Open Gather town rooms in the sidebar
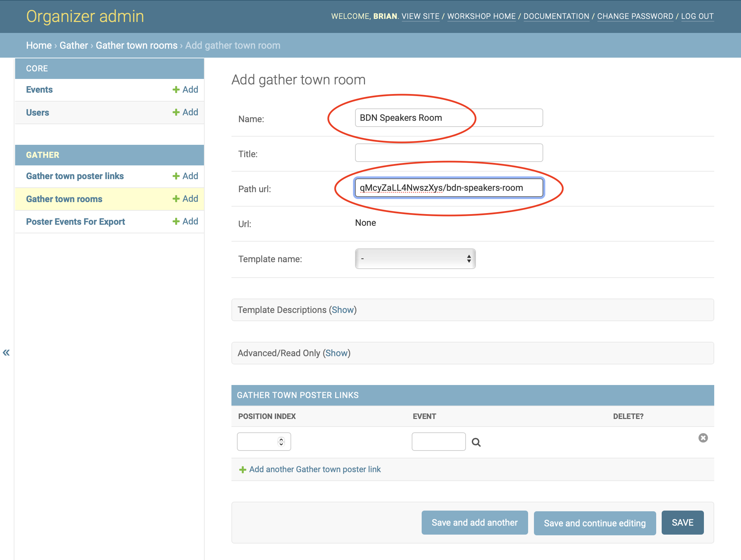 64,199
